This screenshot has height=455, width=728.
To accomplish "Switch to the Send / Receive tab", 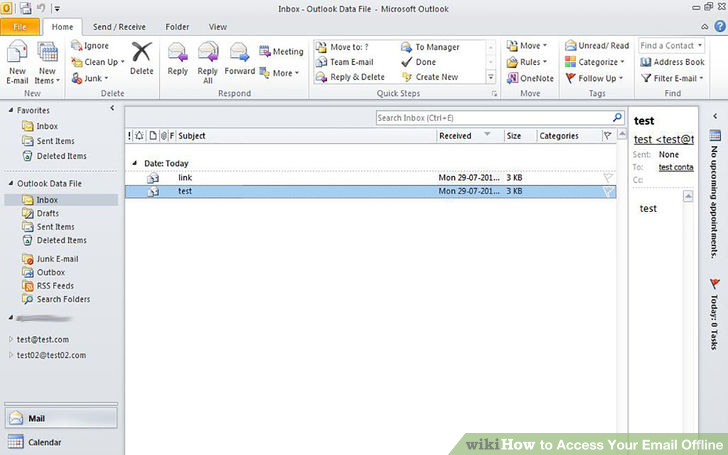I will coord(119,27).
